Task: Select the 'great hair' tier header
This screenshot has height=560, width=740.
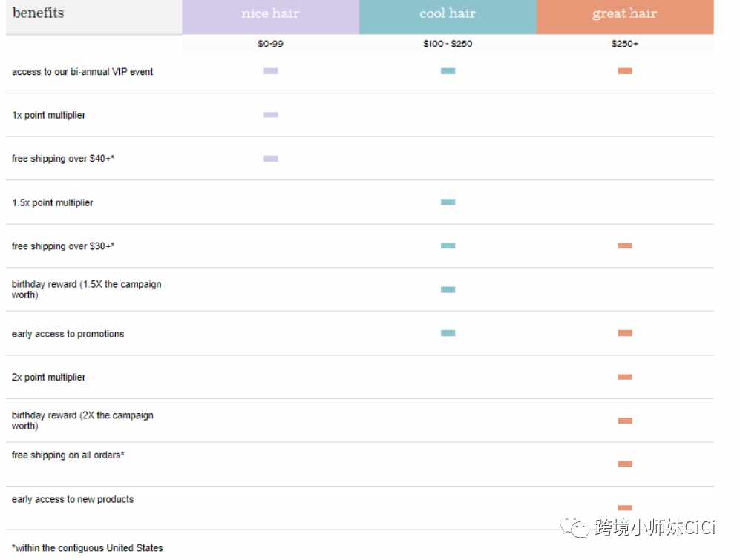Action: (625, 16)
